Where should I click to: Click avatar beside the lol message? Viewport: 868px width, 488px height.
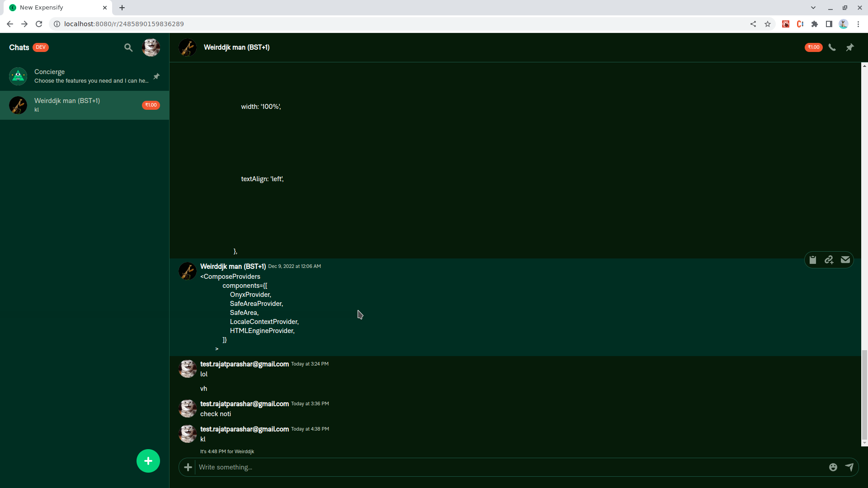[x=188, y=369]
